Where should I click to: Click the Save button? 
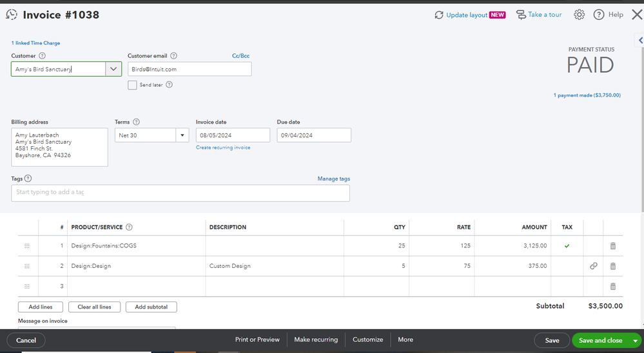(x=552, y=340)
